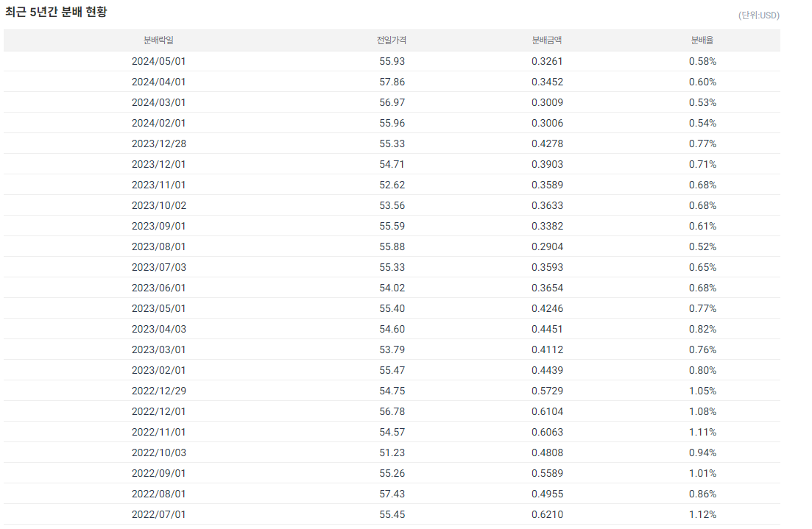Select the price 51.23
Viewport: 812px width, 529px height.
tap(392, 453)
